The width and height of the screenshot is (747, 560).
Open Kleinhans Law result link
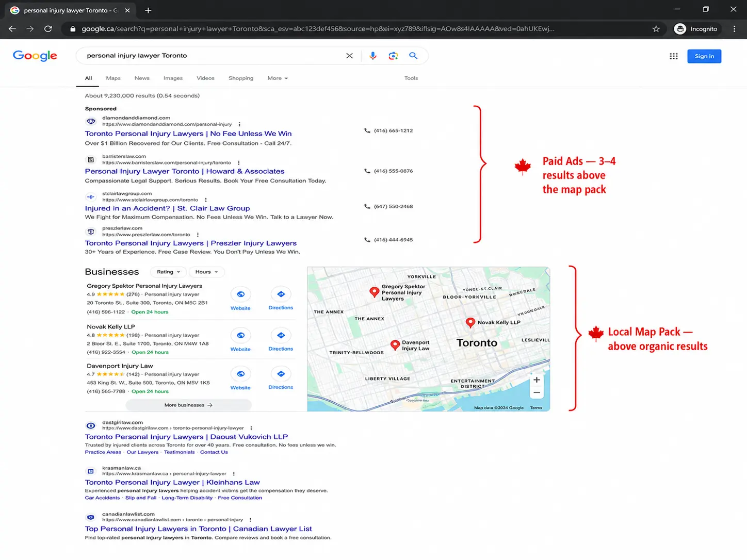click(x=172, y=483)
